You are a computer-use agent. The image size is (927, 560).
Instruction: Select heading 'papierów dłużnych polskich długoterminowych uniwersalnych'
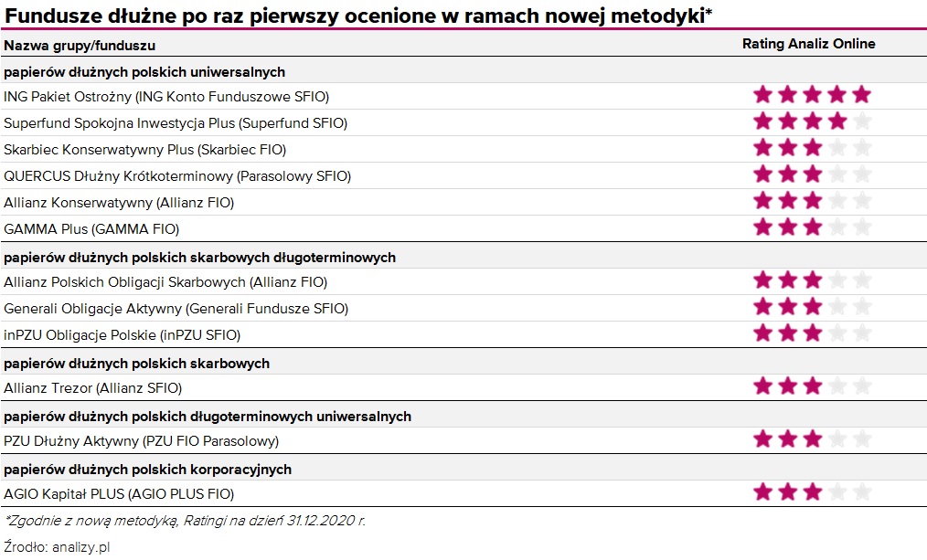pos(208,417)
